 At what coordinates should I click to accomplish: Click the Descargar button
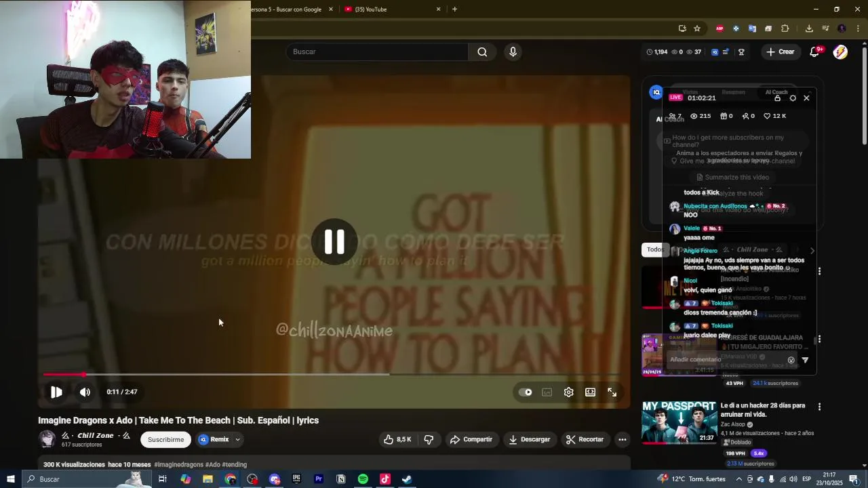(x=529, y=439)
